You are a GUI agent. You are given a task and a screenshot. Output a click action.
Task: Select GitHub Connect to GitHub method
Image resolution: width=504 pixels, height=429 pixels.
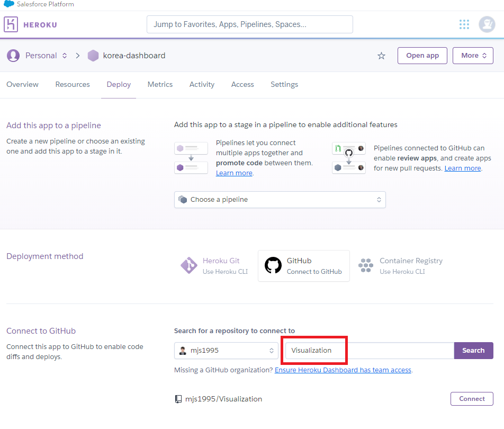coord(304,266)
